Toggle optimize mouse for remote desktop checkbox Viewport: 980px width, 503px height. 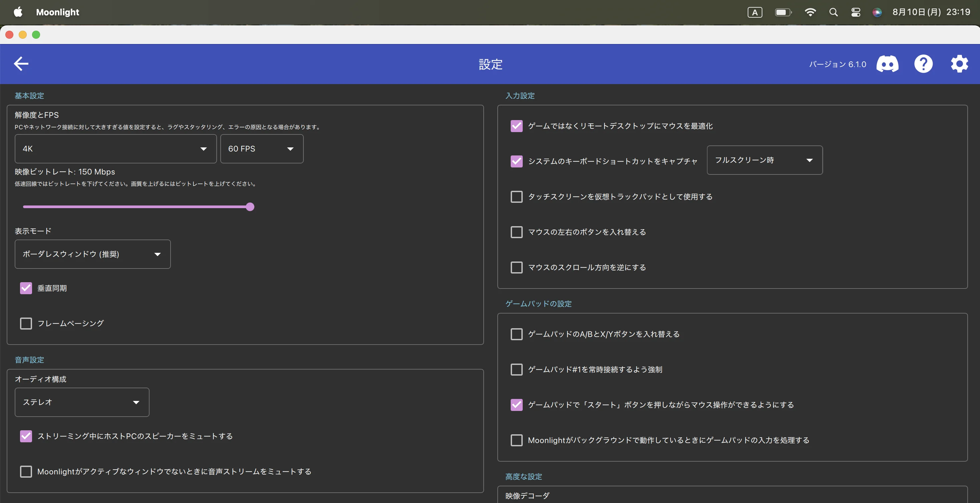coord(516,126)
